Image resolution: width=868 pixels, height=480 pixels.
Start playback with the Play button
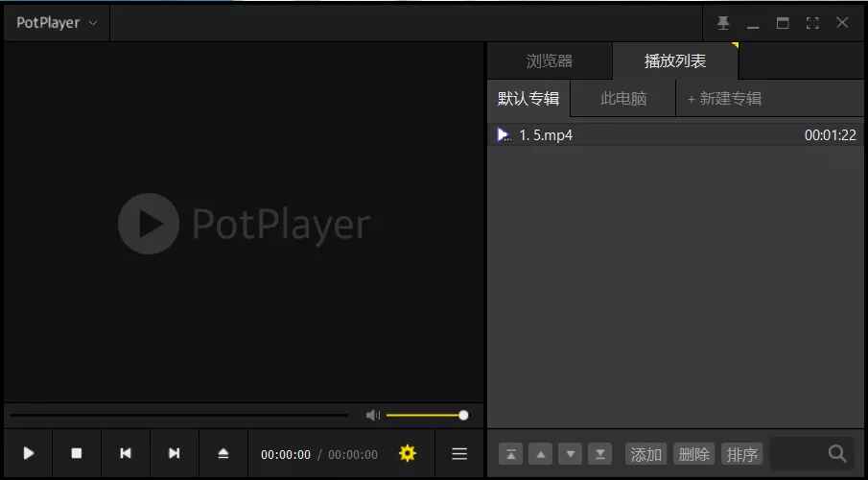coord(28,453)
